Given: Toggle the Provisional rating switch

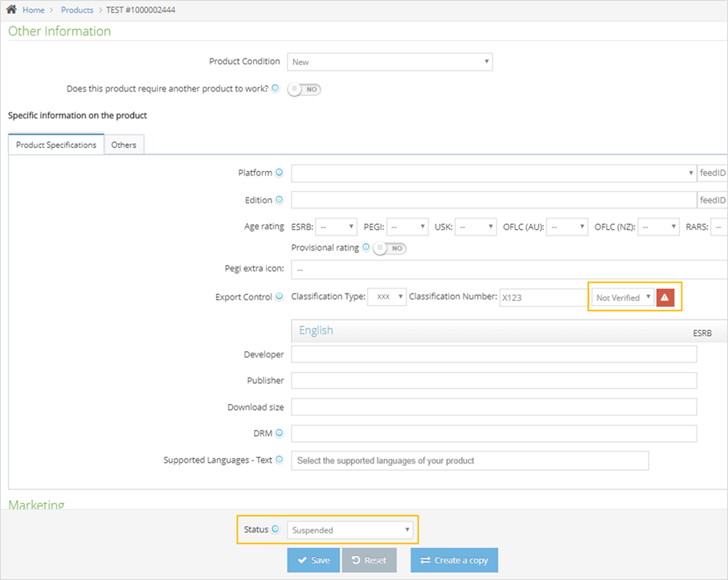Looking at the screenshot, I should pos(390,248).
